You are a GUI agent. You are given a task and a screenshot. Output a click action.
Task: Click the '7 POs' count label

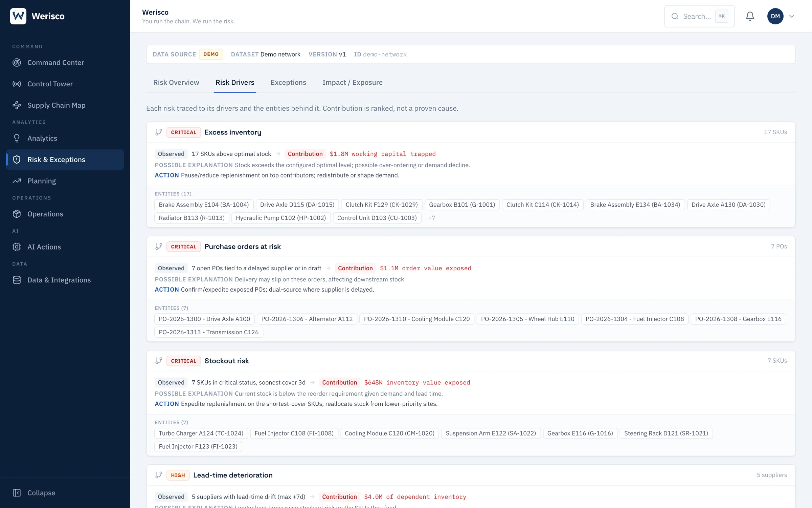[779, 246]
